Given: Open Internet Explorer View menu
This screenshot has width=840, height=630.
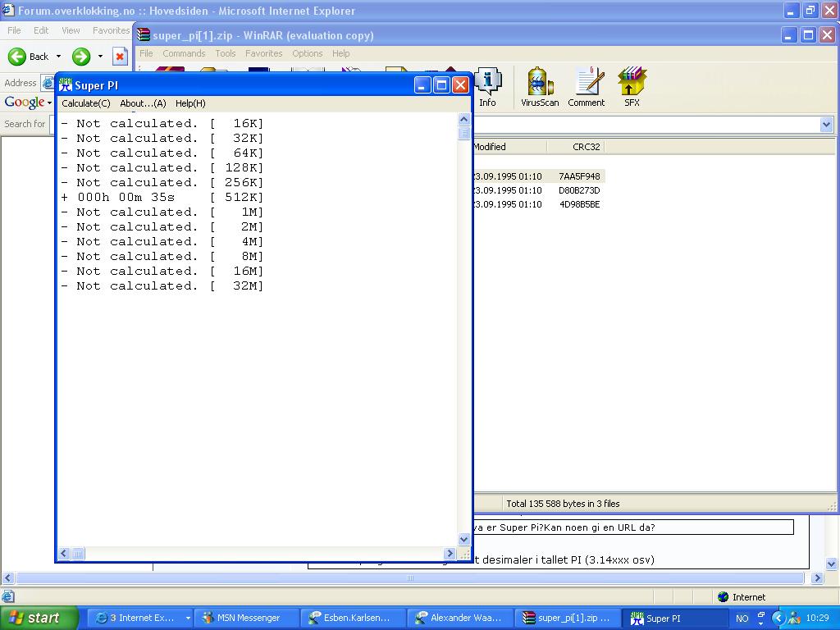Looking at the screenshot, I should (x=71, y=30).
